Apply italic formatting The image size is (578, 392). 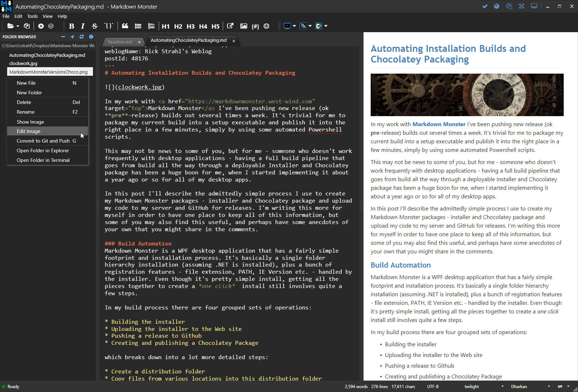(x=83, y=26)
